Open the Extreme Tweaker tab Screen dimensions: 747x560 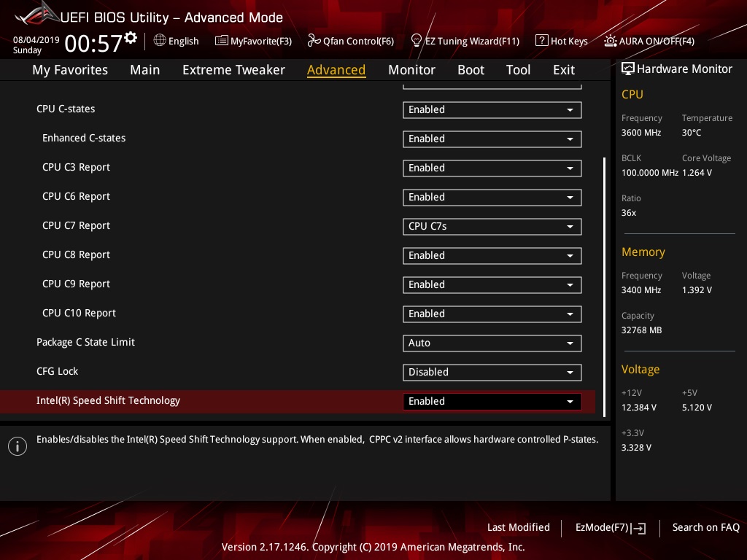[x=233, y=70]
